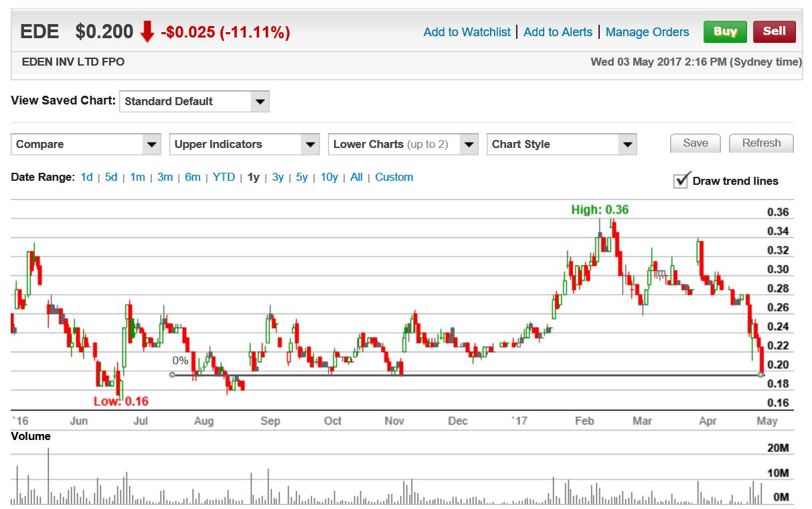
Task: Click the 0% trend line label
Action: coord(180,361)
